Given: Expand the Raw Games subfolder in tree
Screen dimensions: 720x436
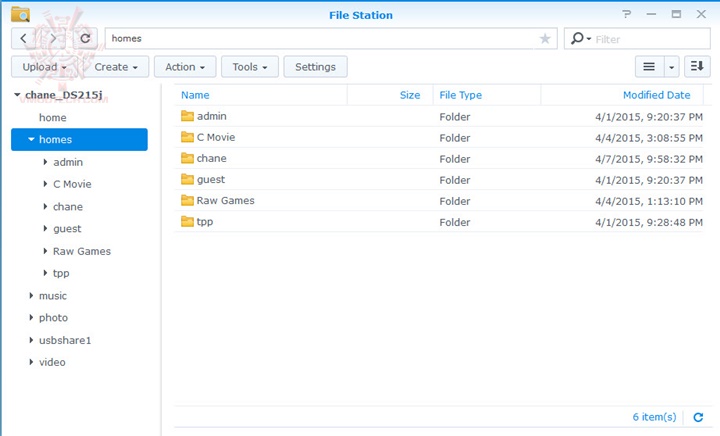Looking at the screenshot, I should click(45, 251).
